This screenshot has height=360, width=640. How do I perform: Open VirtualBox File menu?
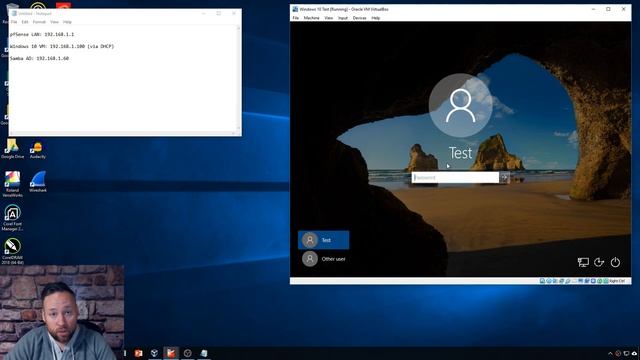tap(296, 18)
